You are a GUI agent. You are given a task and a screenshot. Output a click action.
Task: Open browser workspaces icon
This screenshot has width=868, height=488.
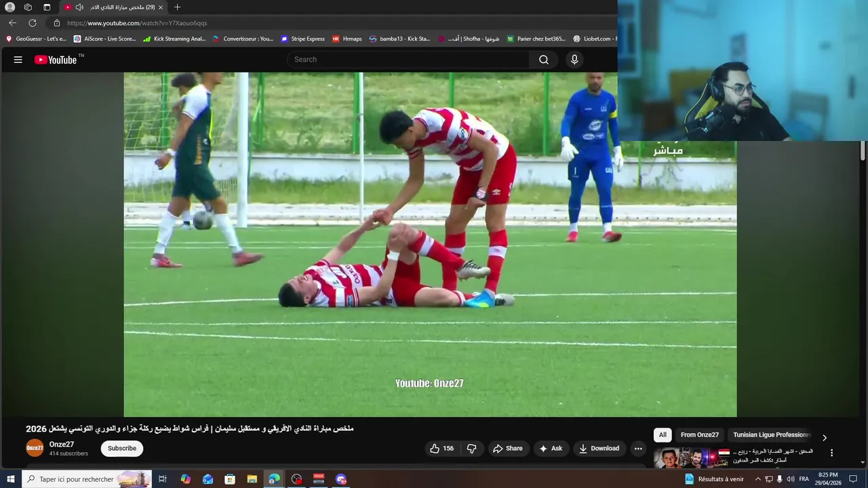click(28, 7)
